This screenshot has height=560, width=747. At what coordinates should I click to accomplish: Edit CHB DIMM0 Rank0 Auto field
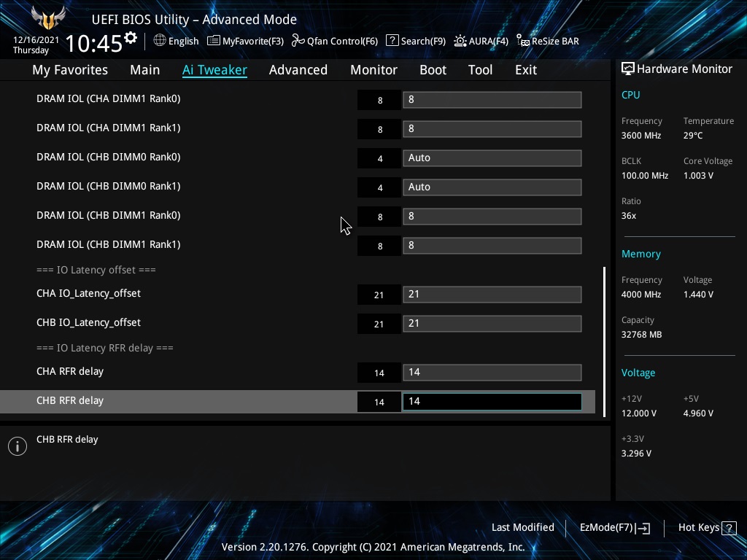pos(492,158)
